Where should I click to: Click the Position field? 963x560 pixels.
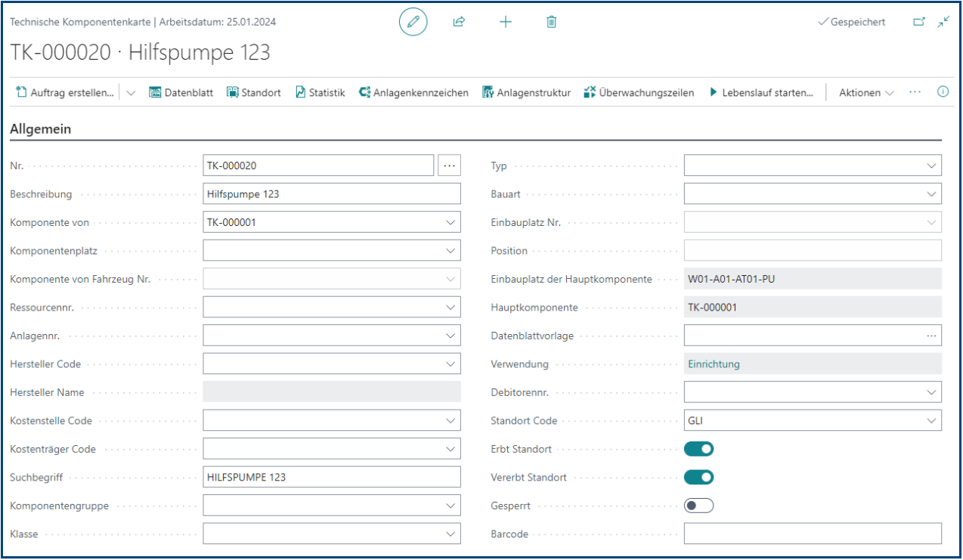(x=813, y=250)
